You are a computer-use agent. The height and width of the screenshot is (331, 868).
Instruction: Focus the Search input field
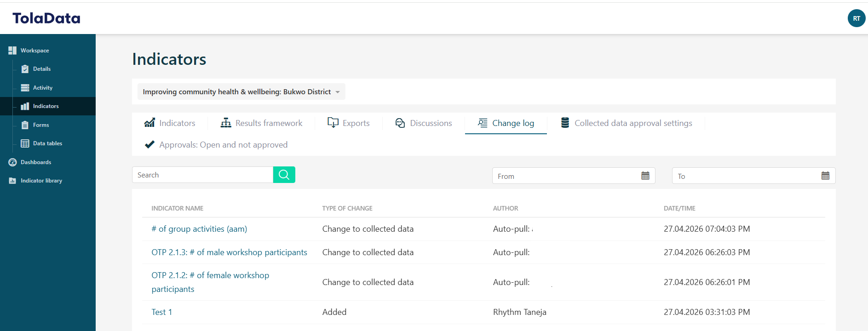coord(202,175)
